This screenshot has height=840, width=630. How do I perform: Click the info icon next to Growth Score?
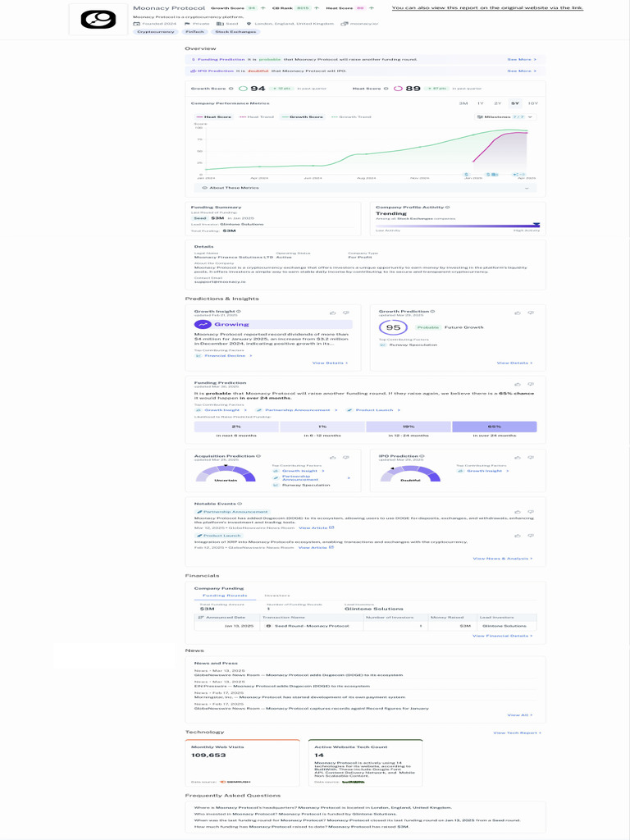pyautogui.click(x=231, y=89)
